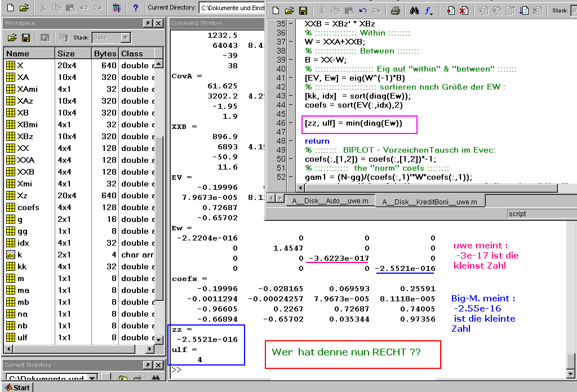Click the MATLAB Start button
Viewport: 577px width, 392px height.
pos(17,387)
